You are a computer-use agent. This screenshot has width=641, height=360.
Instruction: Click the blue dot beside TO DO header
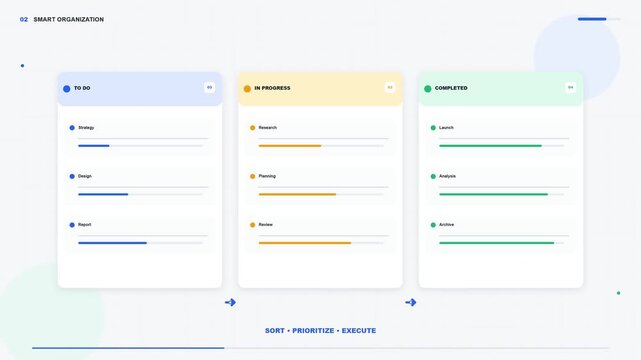(67, 89)
